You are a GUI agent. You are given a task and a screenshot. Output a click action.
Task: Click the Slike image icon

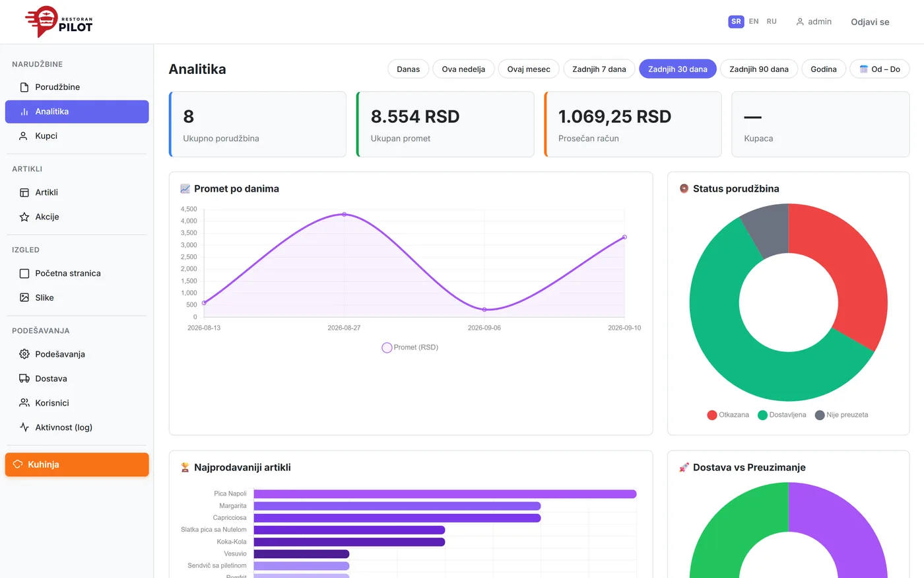tap(24, 298)
